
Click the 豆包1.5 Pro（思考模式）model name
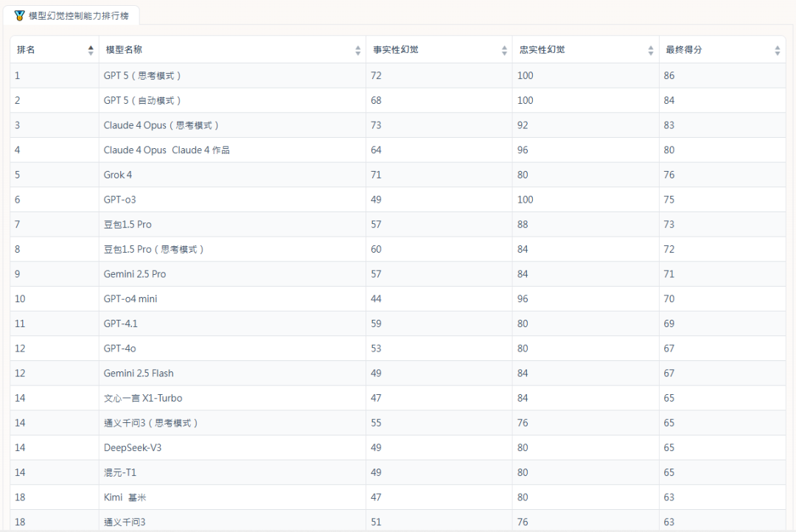pos(154,250)
